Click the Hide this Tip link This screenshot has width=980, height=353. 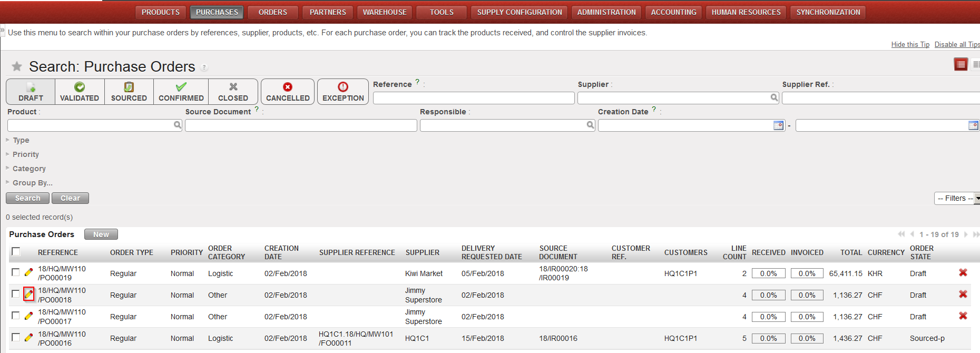(910, 45)
